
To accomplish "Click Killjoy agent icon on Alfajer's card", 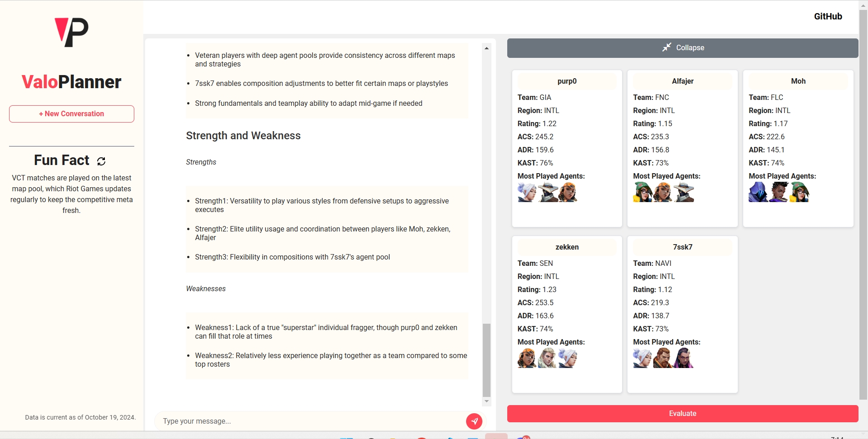I will [x=643, y=192].
